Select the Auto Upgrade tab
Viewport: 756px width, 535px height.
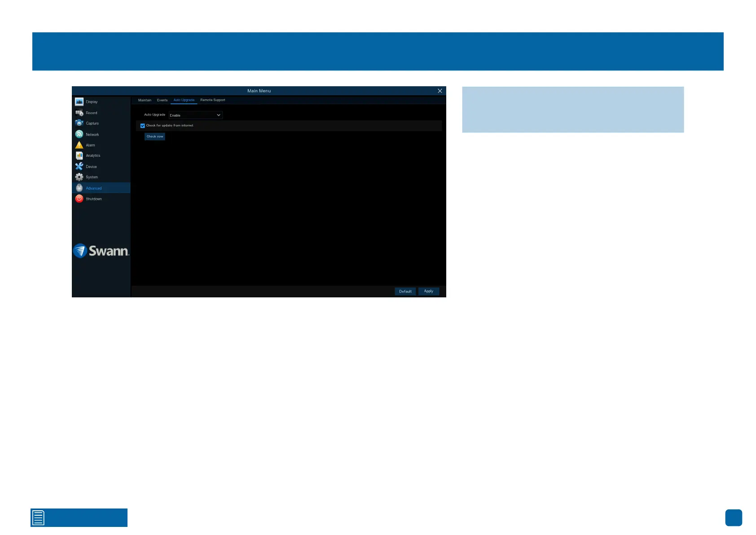[184, 100]
